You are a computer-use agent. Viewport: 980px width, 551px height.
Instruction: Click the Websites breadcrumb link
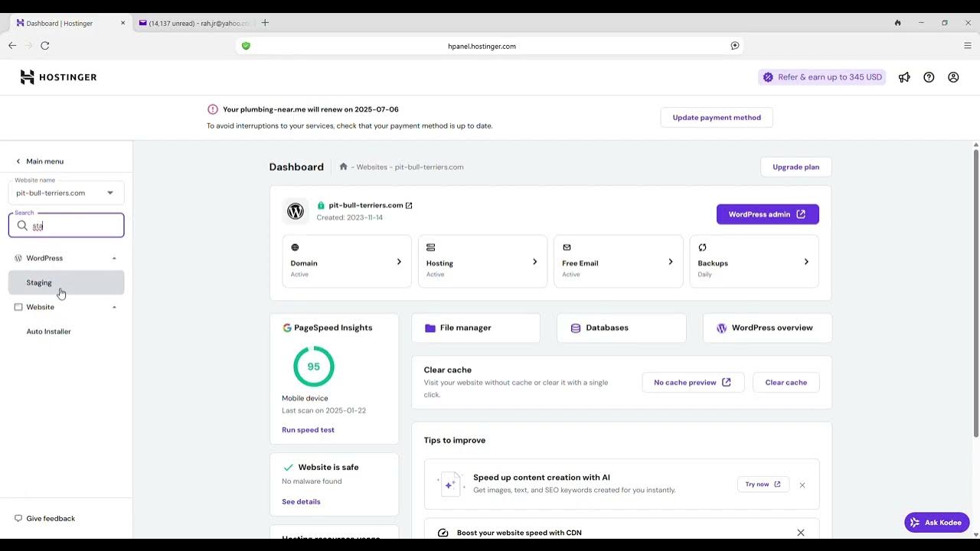pos(371,167)
